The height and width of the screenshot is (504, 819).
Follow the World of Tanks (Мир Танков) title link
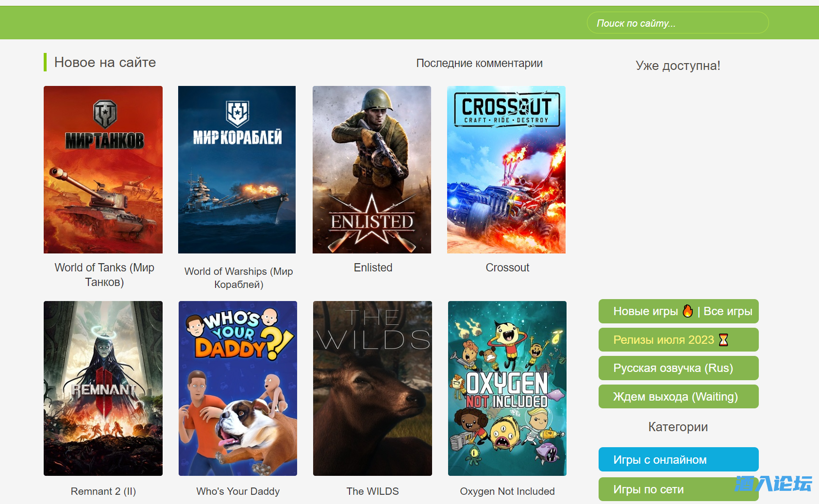tap(104, 275)
